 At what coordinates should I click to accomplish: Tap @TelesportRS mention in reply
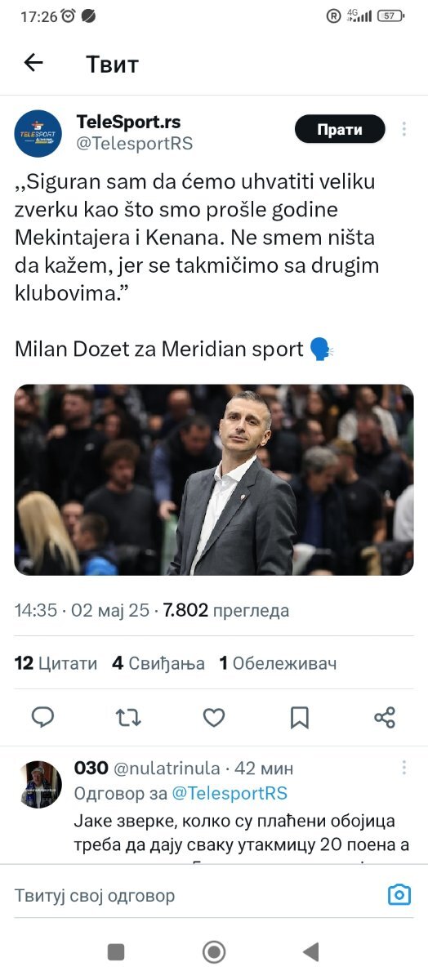pos(229,793)
